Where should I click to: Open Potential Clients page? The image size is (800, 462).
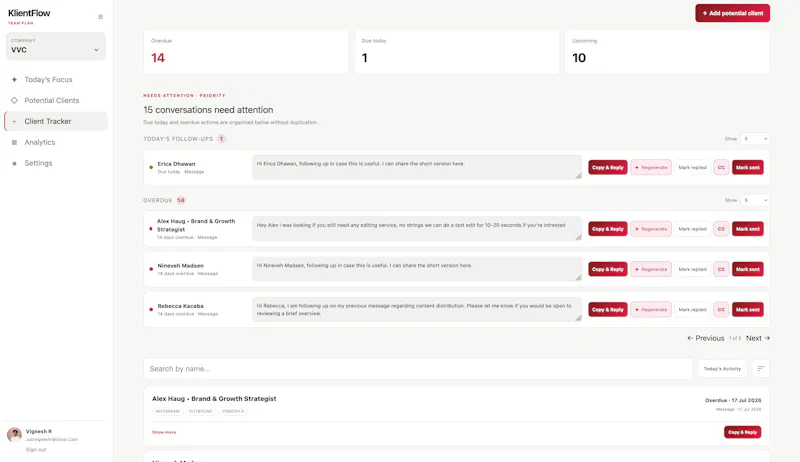[x=56, y=100]
